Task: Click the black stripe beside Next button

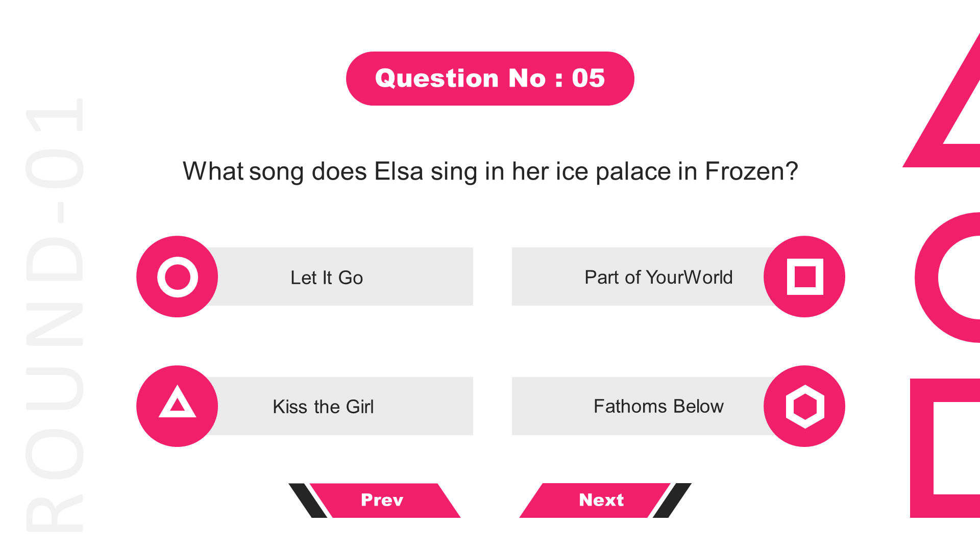Action: pyautogui.click(x=672, y=500)
